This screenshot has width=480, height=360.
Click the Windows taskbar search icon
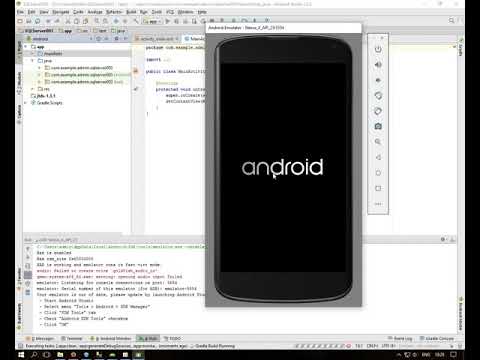point(34,355)
